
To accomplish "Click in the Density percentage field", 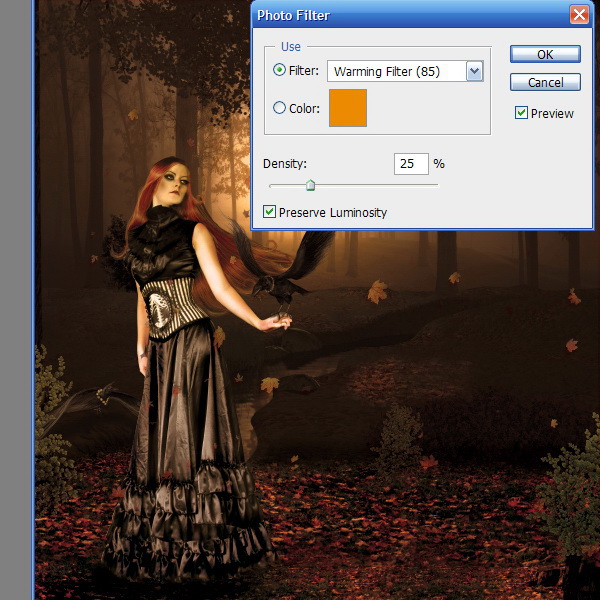I will click(x=411, y=164).
